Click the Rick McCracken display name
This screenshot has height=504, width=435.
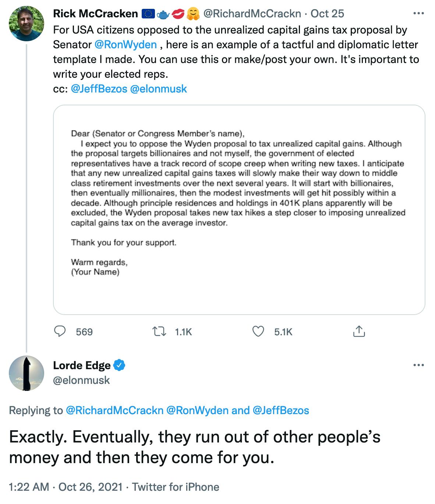coord(95,14)
